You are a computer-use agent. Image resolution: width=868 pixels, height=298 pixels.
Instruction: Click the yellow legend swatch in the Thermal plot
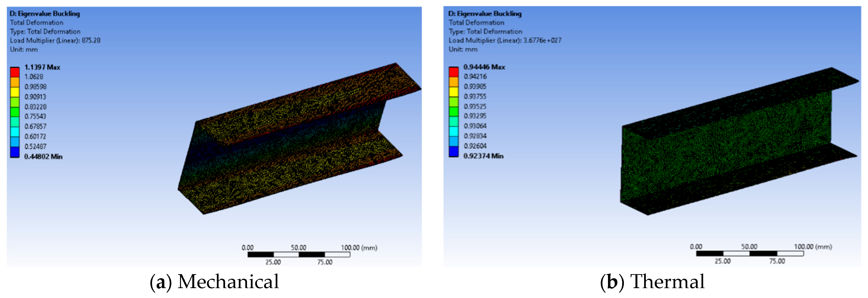pyautogui.click(x=454, y=92)
